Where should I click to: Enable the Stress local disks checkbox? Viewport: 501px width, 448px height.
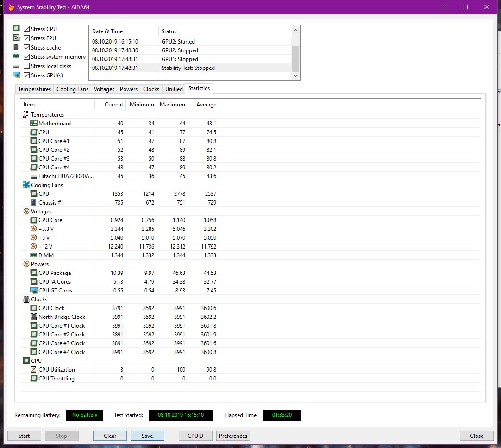26,66
